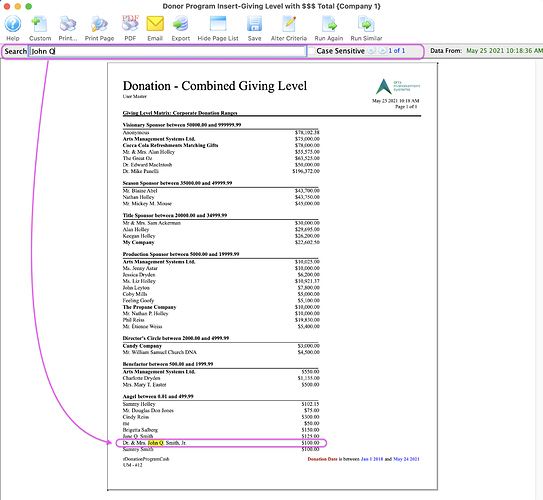Select 'Angel between 0.01 and 499.99' heading

[158, 396]
